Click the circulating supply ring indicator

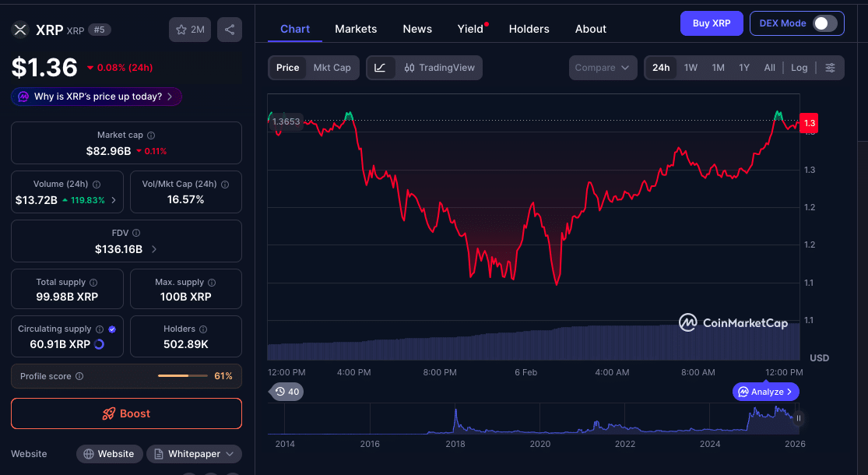tap(99, 344)
